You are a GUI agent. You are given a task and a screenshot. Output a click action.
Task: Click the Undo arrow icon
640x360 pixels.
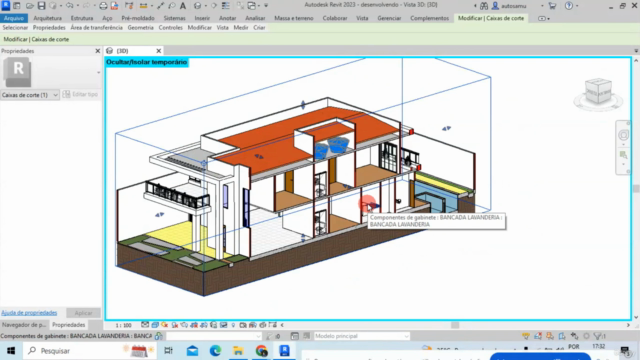[x=69, y=6]
